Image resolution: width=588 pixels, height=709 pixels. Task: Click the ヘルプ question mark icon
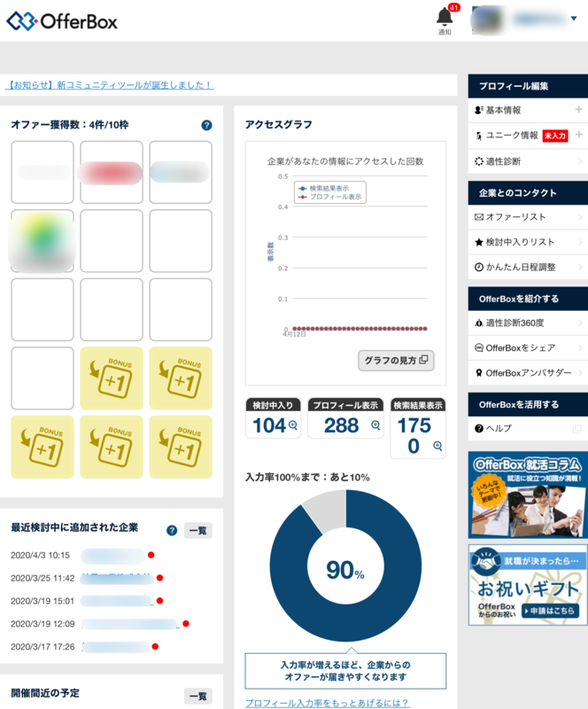pyautogui.click(x=479, y=428)
